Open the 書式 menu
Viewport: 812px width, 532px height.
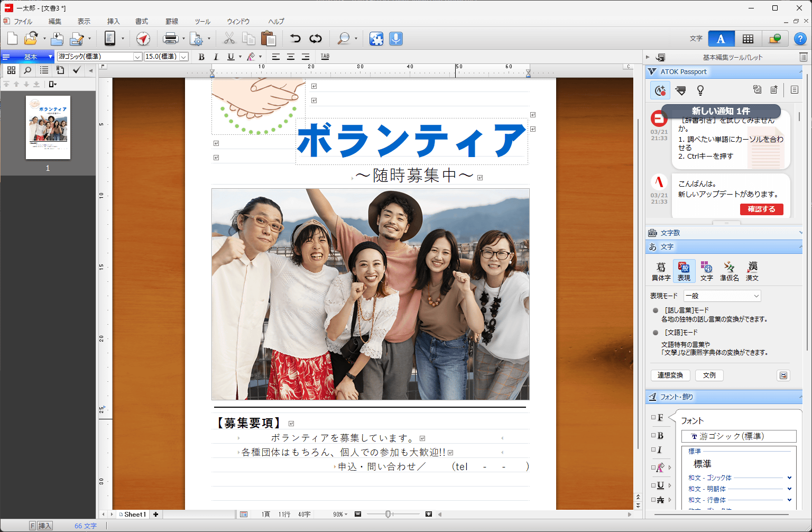(142, 22)
